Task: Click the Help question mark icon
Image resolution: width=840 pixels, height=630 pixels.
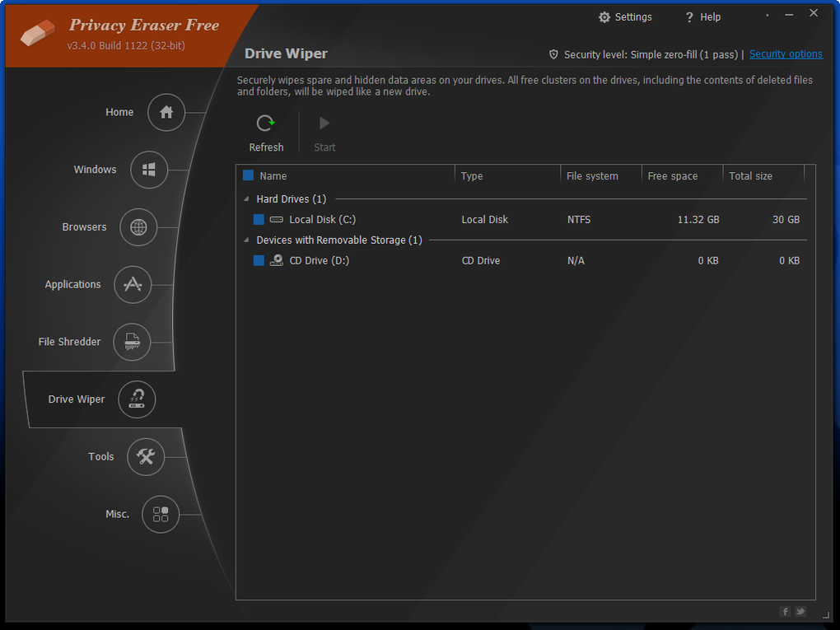Action: click(689, 17)
